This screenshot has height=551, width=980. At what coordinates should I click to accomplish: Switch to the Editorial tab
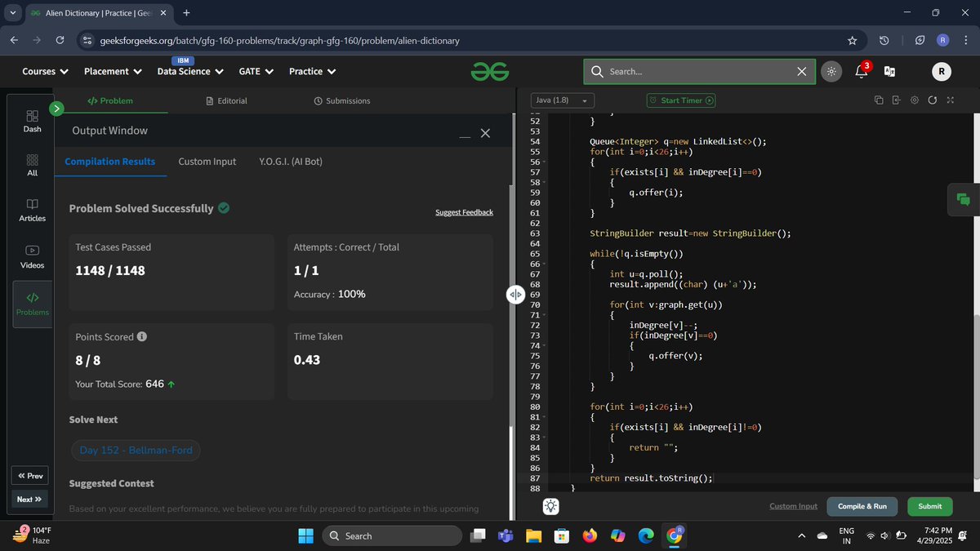[226, 100]
